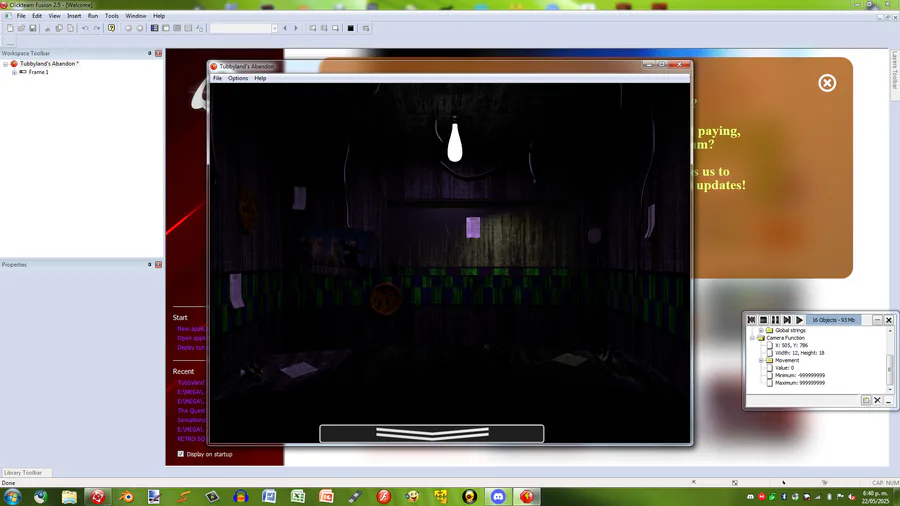
Task: Redo the action with toolbar arrow
Action: (96, 28)
